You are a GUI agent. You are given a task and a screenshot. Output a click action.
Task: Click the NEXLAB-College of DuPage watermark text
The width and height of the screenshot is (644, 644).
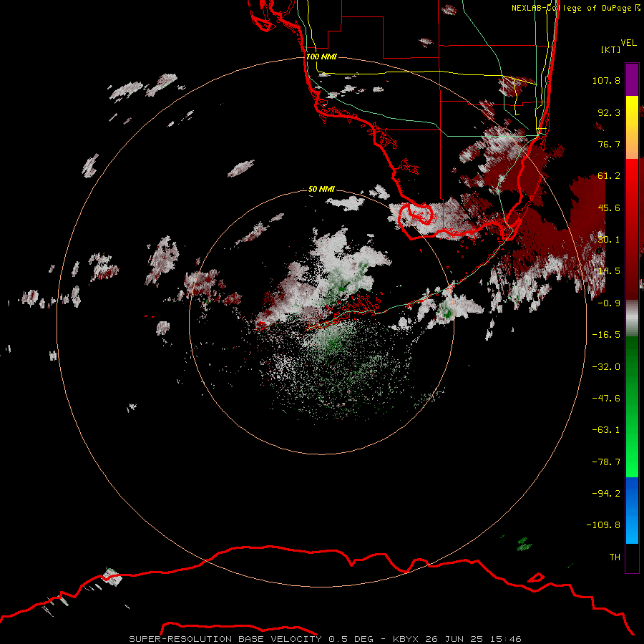(576, 8)
